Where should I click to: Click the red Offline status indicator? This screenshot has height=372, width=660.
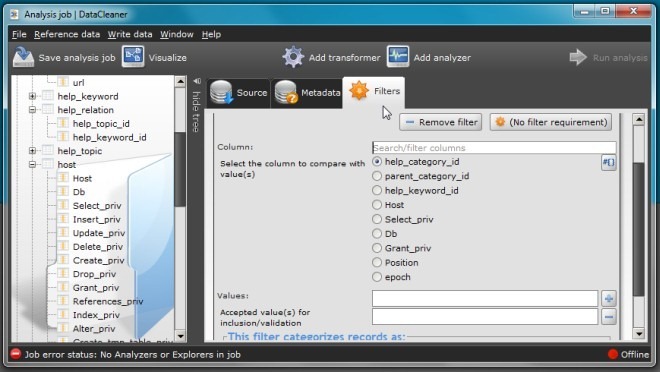612,354
